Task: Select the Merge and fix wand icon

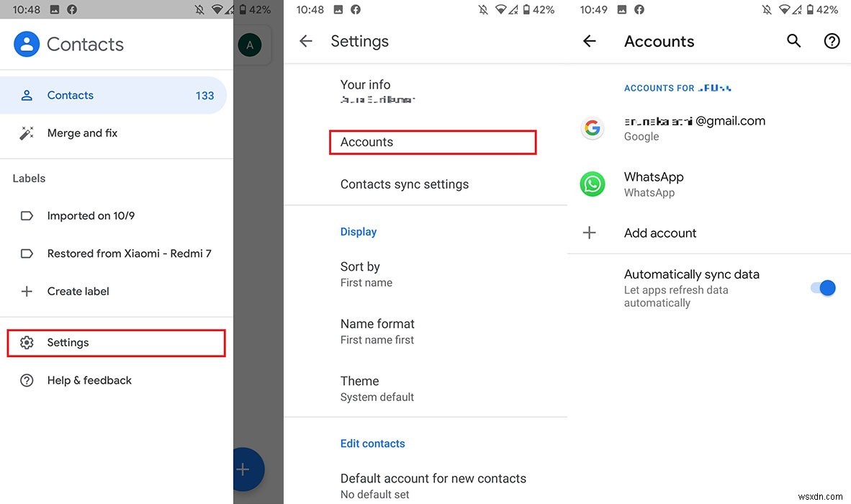Action: 27,132
